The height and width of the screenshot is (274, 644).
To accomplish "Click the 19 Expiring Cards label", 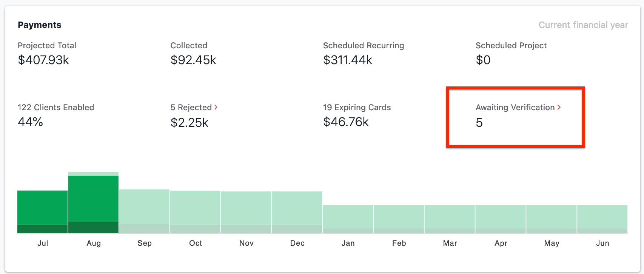I will point(357,108).
